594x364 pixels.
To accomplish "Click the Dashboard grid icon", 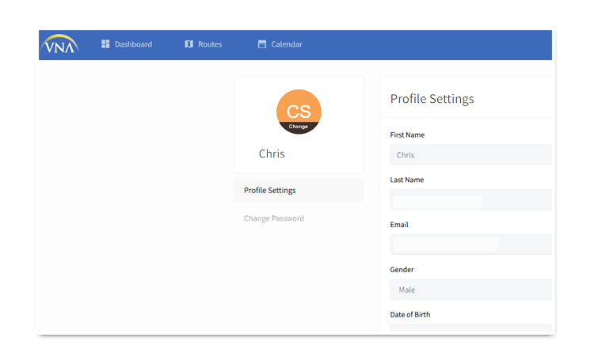I will [x=105, y=44].
